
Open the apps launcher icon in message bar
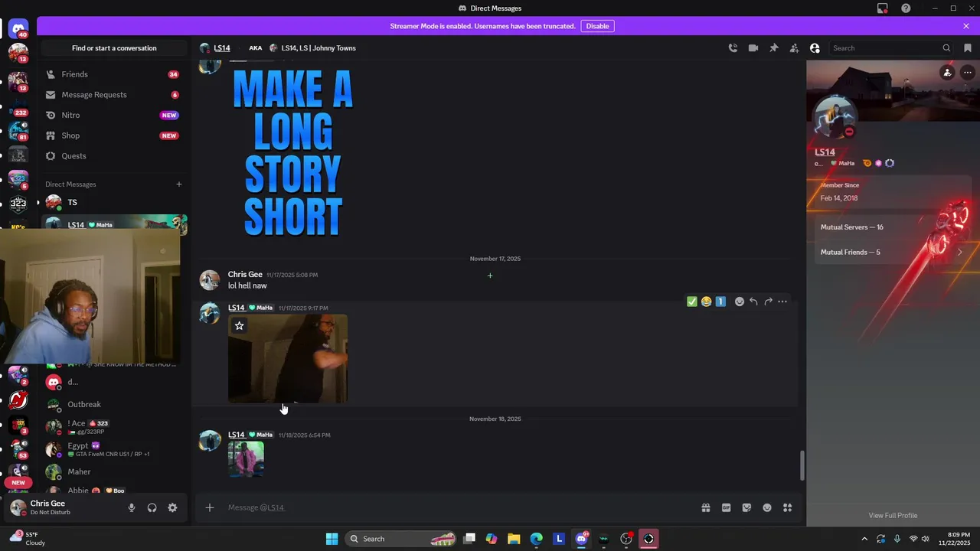(x=787, y=507)
